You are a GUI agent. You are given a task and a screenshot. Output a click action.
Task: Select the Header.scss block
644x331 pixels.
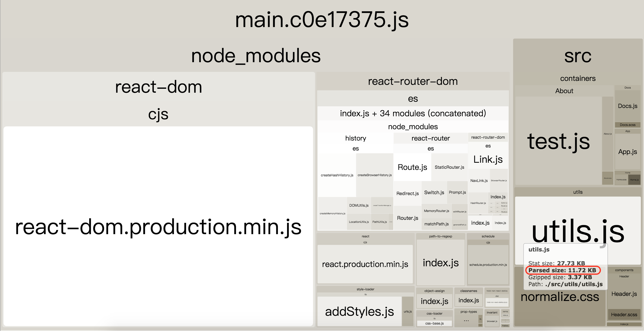tap(624, 315)
